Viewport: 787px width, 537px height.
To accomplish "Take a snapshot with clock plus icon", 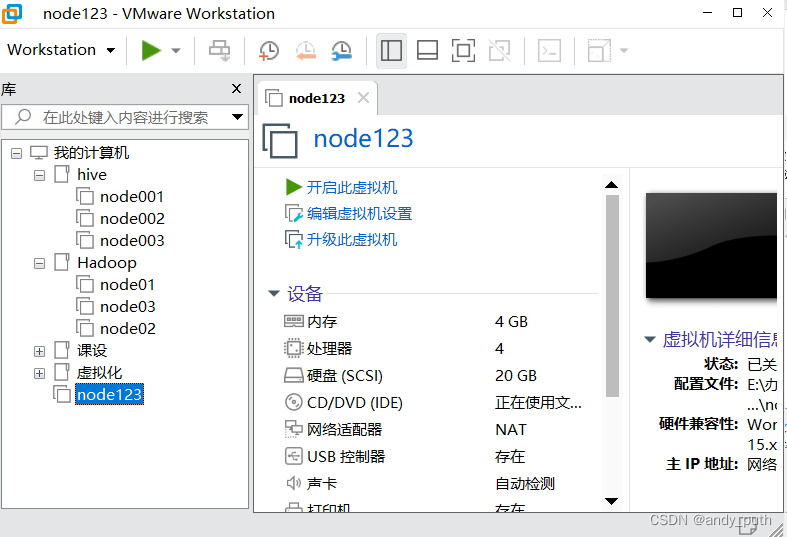I will 269,50.
